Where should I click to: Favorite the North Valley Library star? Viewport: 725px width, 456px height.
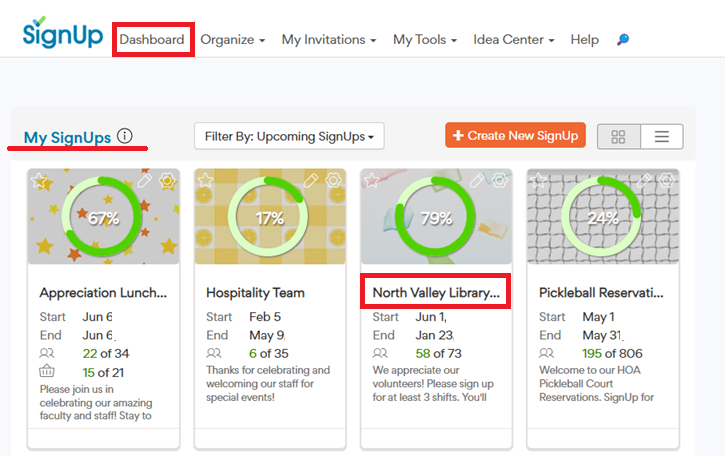tap(371, 180)
